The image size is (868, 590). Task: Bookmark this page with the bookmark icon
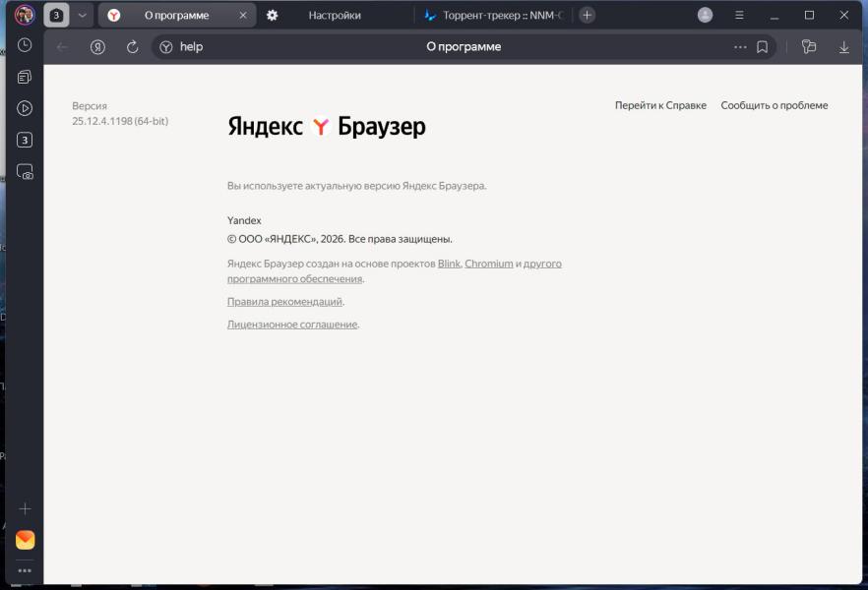click(762, 47)
